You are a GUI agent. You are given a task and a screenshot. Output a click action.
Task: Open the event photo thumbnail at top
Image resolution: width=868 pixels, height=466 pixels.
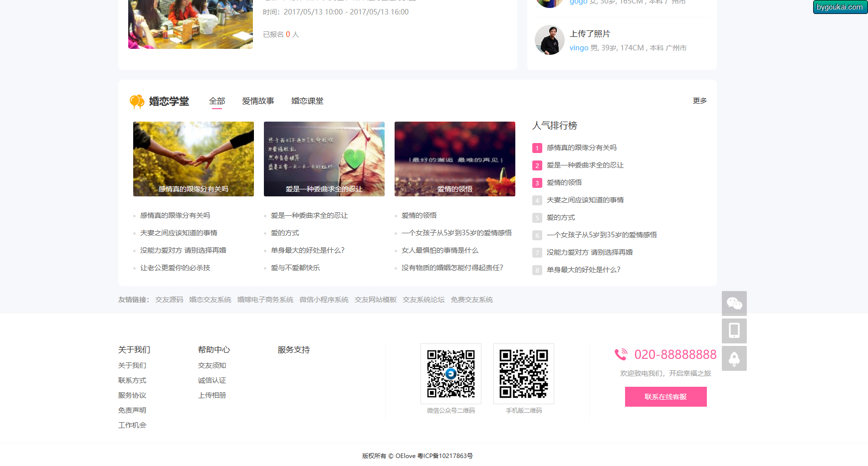click(x=191, y=24)
